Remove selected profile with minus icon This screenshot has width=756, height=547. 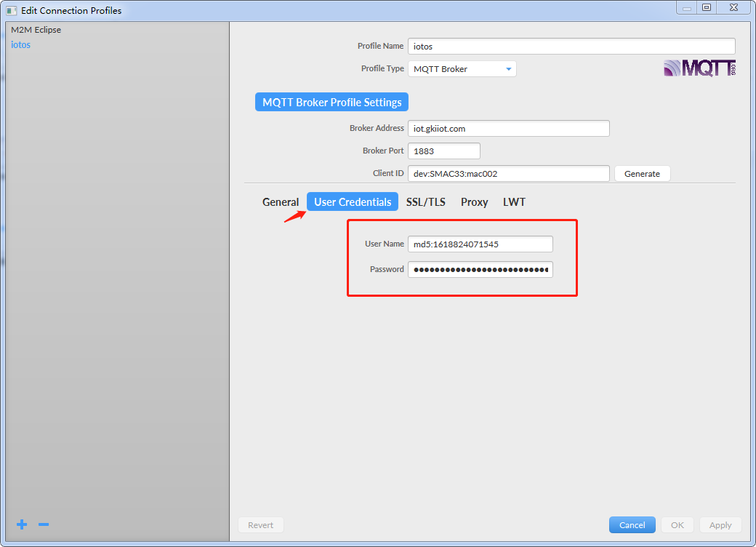click(x=44, y=524)
